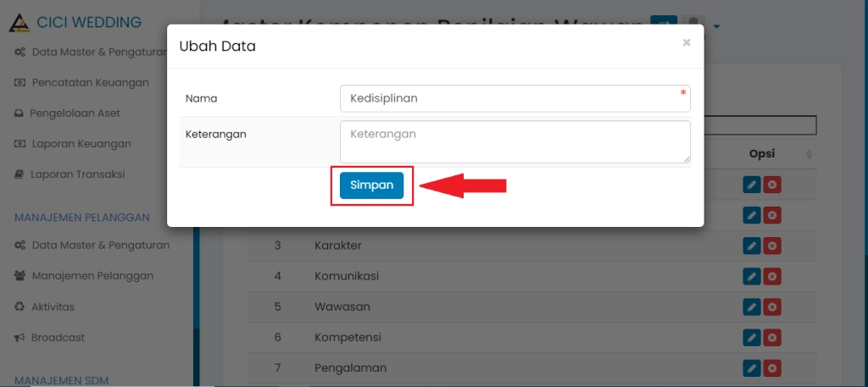Edit the Karakter row pencil icon
Screen dimensions: 868x387
pos(751,246)
